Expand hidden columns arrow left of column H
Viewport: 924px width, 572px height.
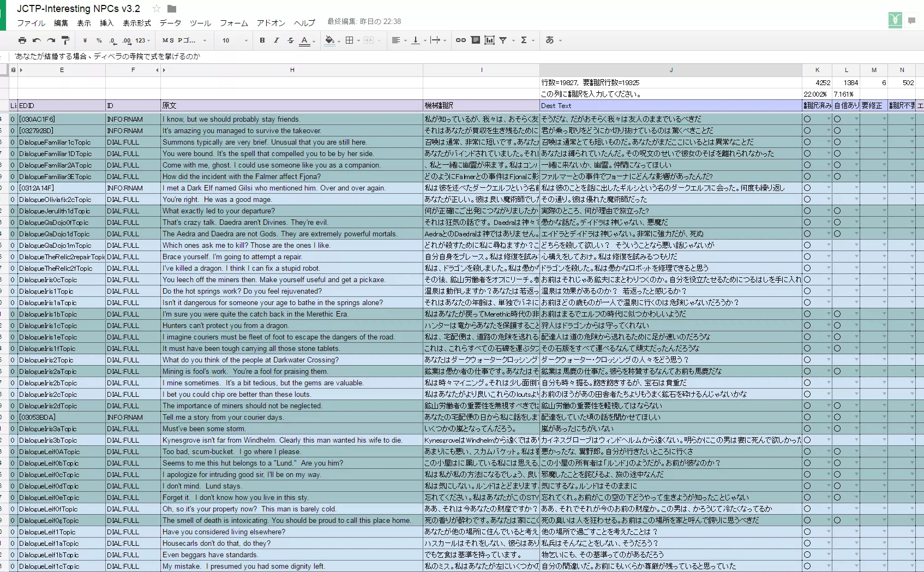tap(164, 70)
